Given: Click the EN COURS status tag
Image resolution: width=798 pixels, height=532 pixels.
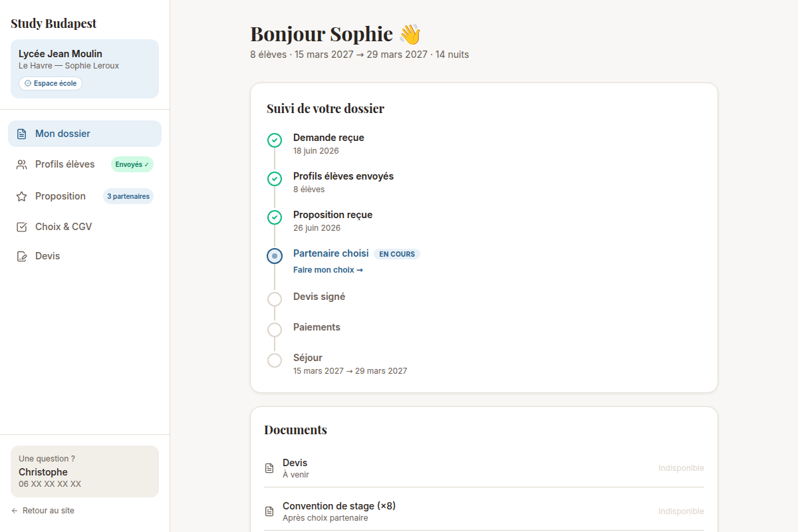Looking at the screenshot, I should 397,254.
